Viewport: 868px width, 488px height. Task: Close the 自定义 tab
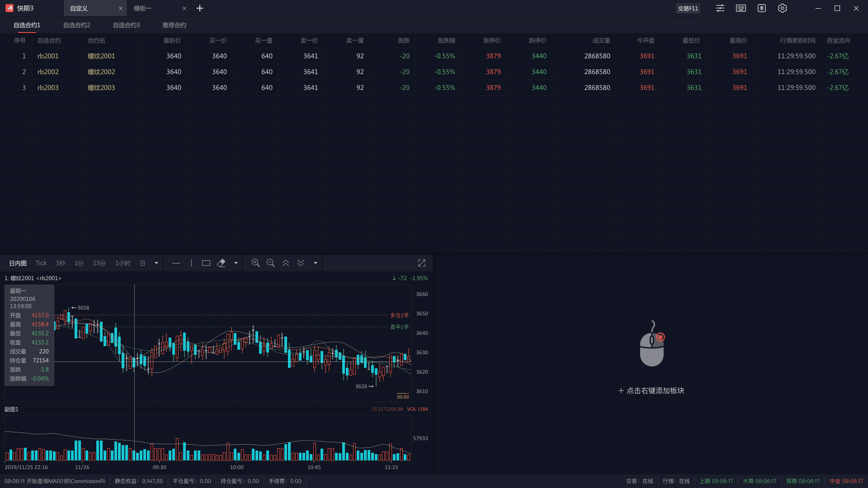tap(121, 8)
